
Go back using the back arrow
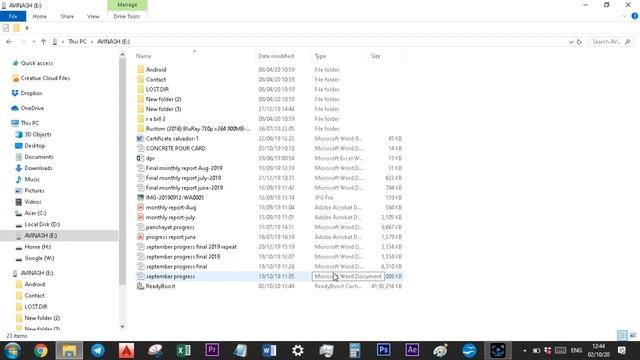point(9,42)
